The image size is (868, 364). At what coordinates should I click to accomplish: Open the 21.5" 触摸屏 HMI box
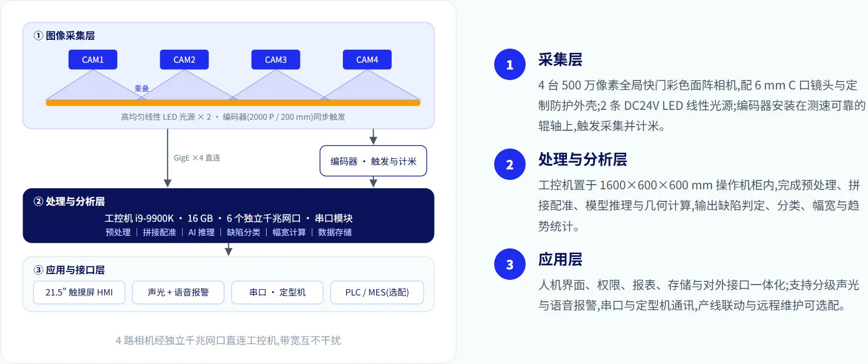[x=79, y=292]
